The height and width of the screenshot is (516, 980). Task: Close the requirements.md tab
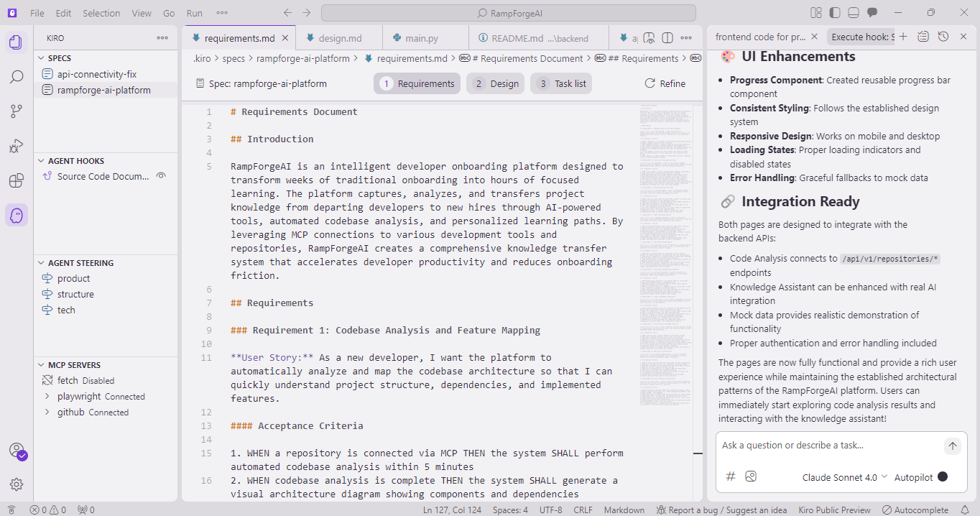[x=285, y=38]
